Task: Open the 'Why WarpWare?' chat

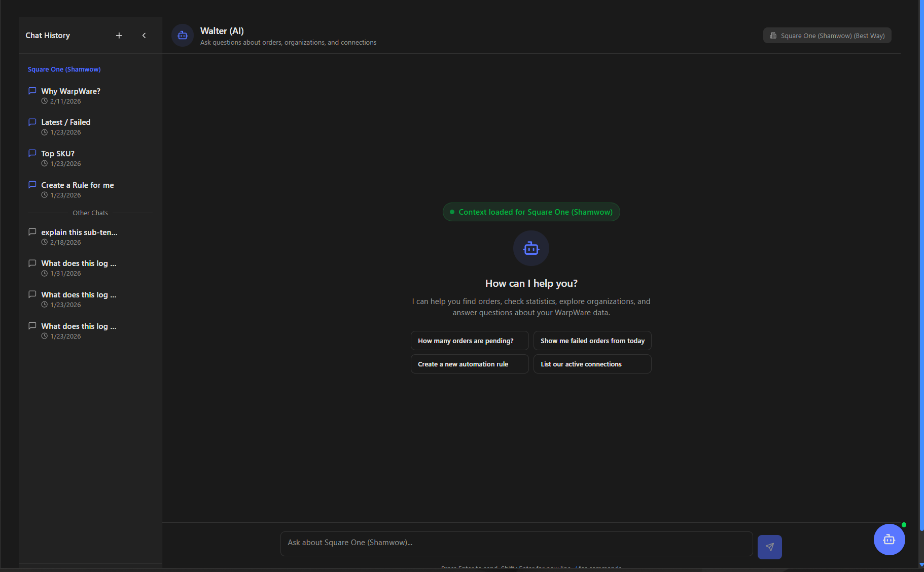Action: click(x=90, y=96)
